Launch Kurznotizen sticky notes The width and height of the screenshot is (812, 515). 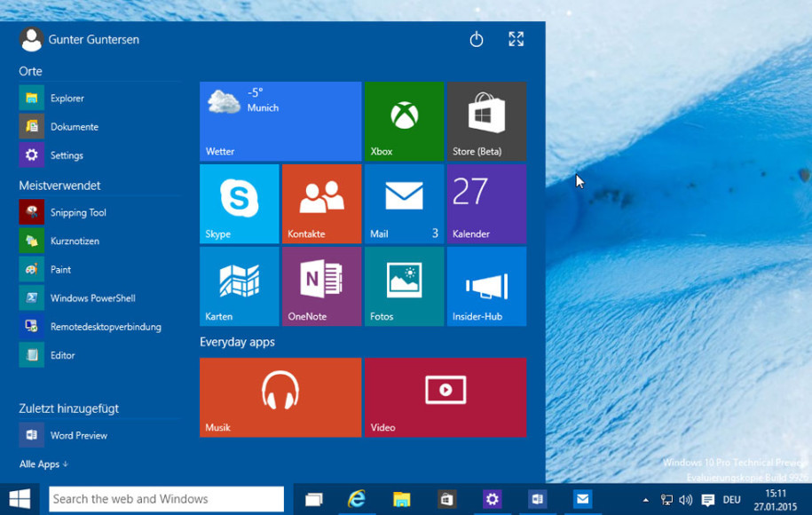[x=100, y=241]
